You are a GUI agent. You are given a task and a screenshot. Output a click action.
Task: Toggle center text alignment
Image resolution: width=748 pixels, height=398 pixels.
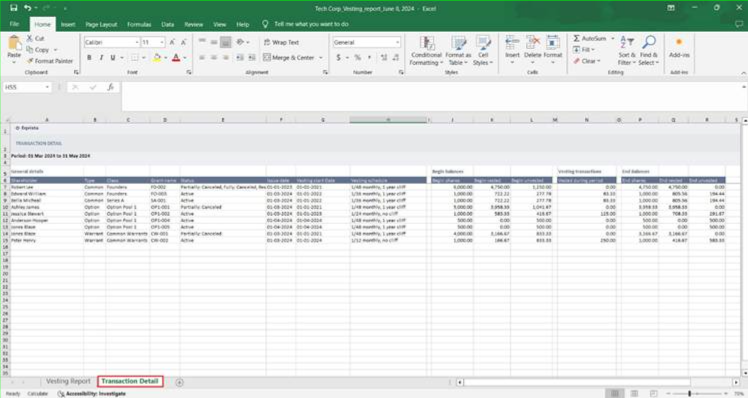point(214,58)
